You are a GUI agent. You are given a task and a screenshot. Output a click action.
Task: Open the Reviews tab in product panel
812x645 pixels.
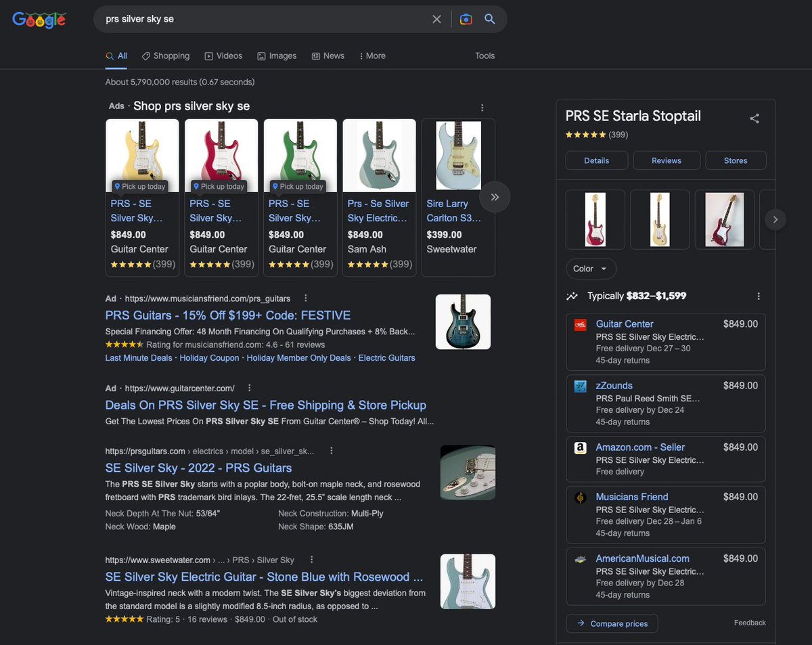click(667, 160)
